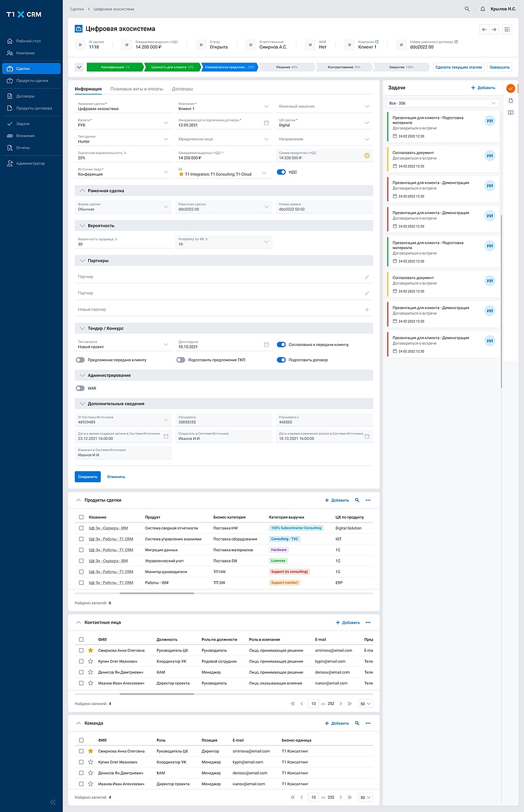Click the Сохранить button
This screenshot has height=812, width=524.
88,477
